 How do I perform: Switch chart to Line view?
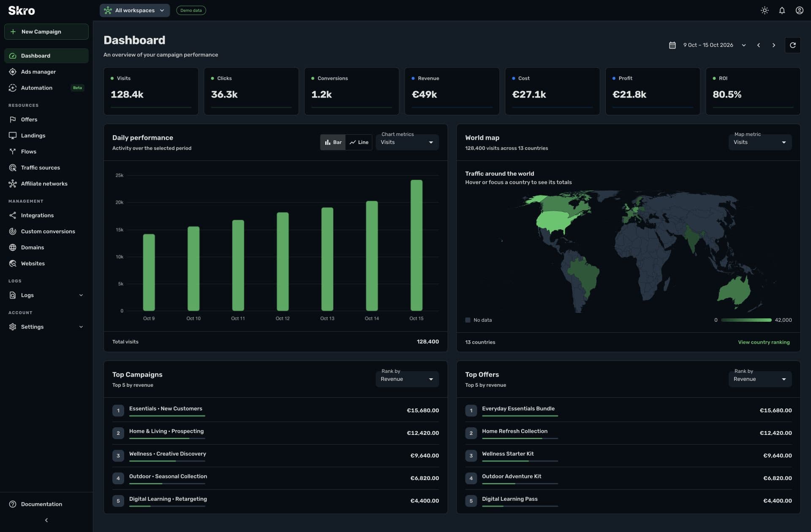pos(359,142)
